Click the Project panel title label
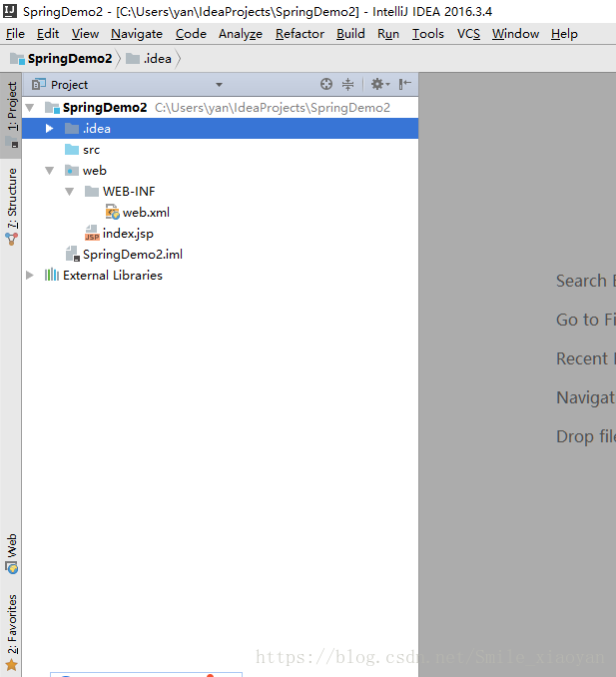The height and width of the screenshot is (677, 616). (x=70, y=85)
